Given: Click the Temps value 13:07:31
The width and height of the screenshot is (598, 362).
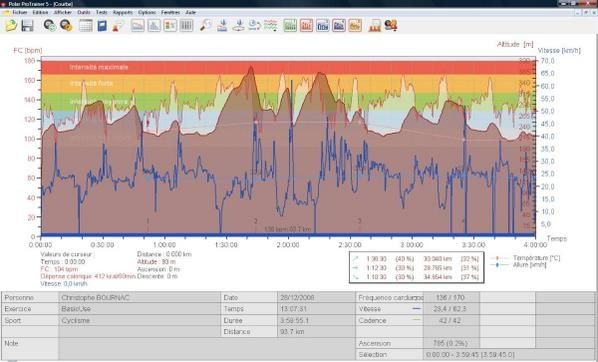Looking at the screenshot, I should tap(293, 309).
